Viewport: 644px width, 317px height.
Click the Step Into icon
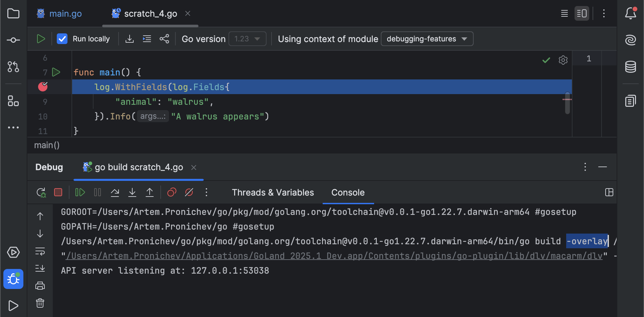(132, 193)
